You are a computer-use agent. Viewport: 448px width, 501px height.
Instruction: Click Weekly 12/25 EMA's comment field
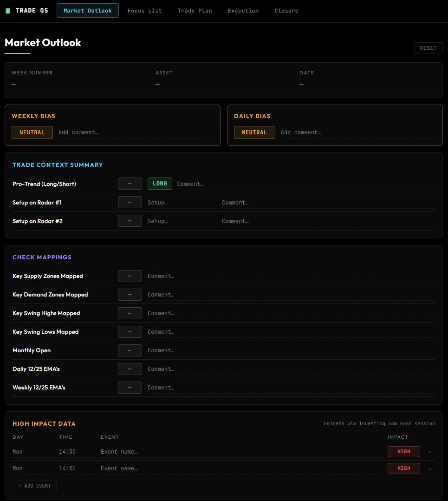[292, 388]
